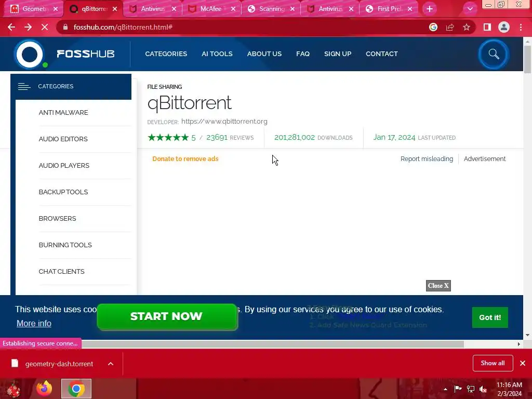Select BACKUP TOOLS category

[x=63, y=192]
